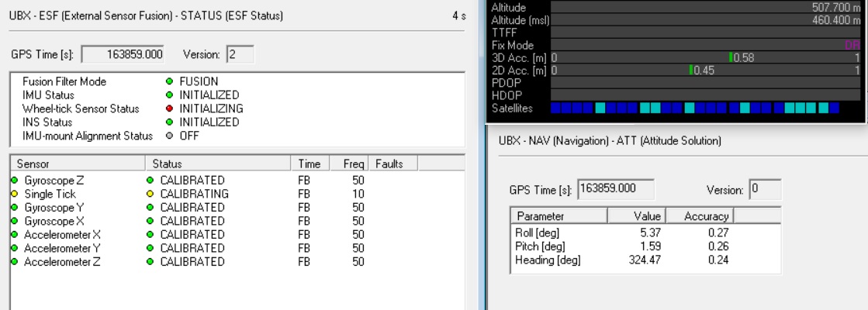
Task: Click the yellow CALIBRATING status dot
Action: (150, 194)
